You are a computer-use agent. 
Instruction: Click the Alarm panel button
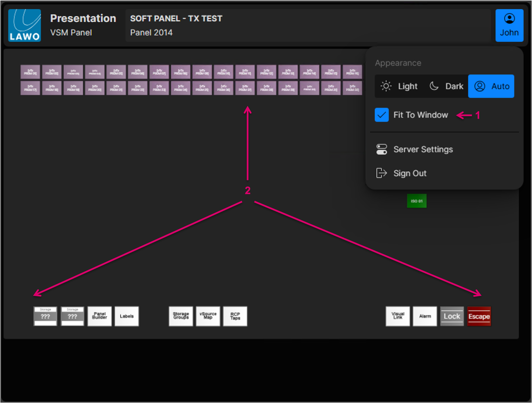(425, 316)
